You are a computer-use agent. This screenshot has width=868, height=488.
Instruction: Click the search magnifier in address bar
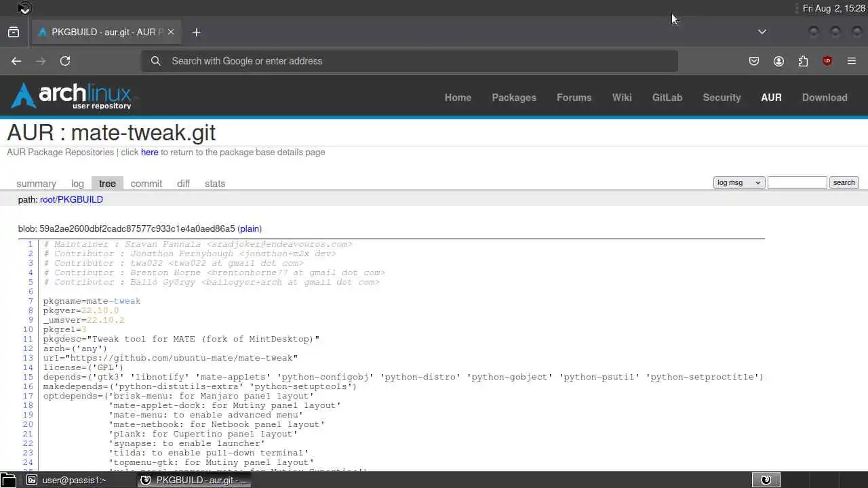point(156,61)
